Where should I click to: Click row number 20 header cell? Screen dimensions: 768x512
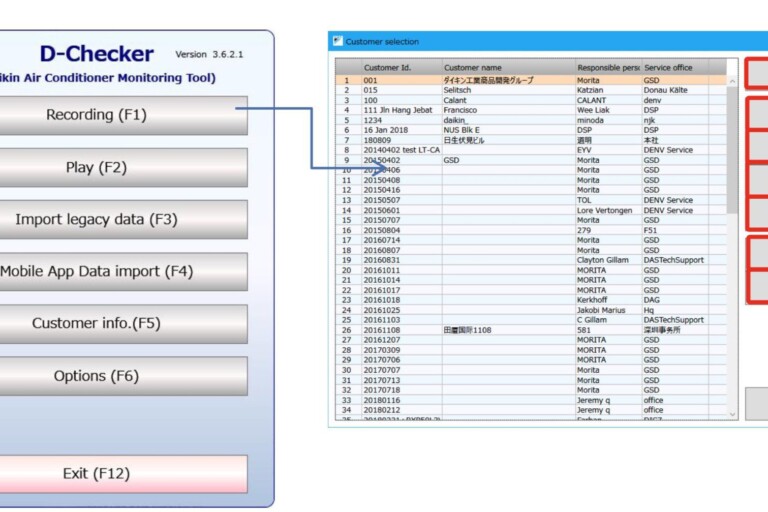pyautogui.click(x=348, y=270)
